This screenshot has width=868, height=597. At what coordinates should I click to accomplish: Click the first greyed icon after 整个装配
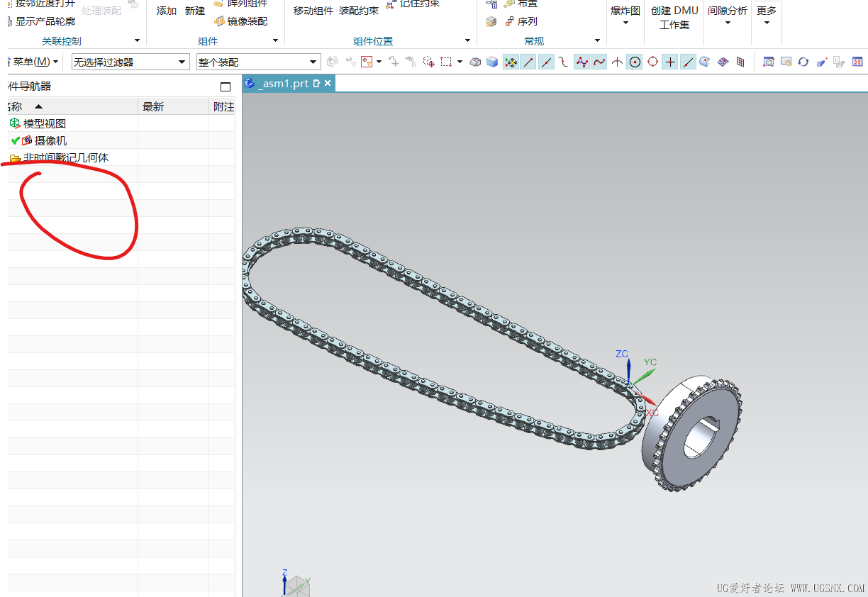pyautogui.click(x=332, y=62)
